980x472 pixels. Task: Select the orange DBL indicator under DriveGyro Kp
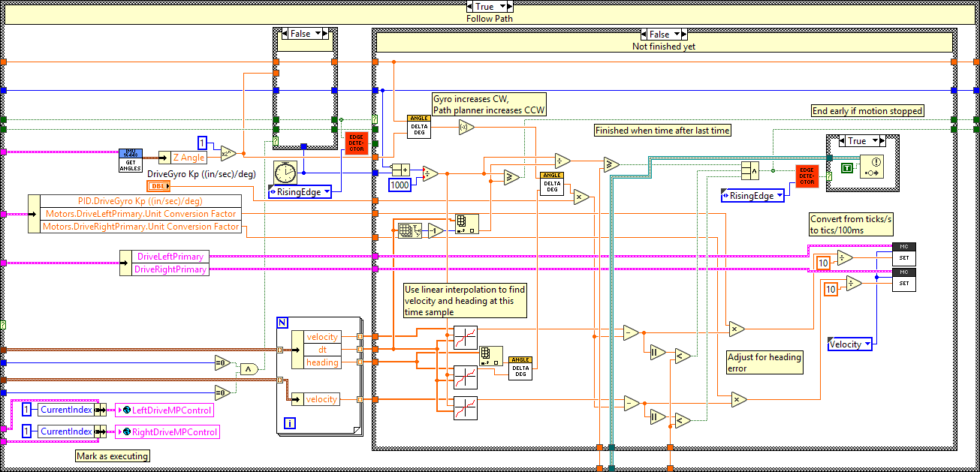pos(158,186)
